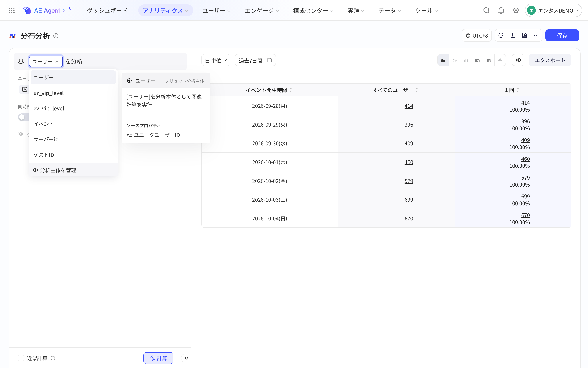The height and width of the screenshot is (368, 588).
Task: Select the grouped bar chart view
Action: tap(500, 60)
